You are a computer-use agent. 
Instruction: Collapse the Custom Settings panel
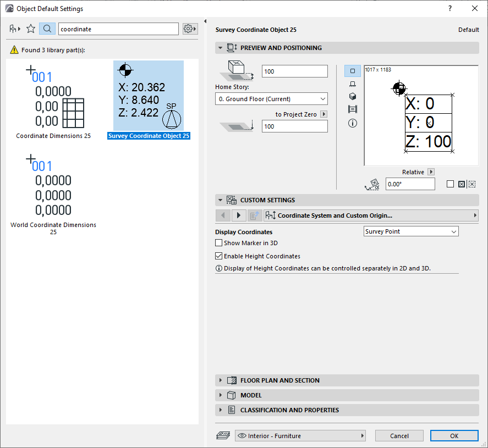(221, 200)
